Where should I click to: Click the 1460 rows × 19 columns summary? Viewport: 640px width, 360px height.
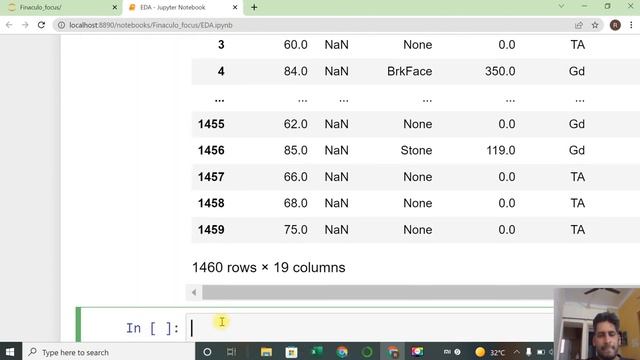coord(269,268)
